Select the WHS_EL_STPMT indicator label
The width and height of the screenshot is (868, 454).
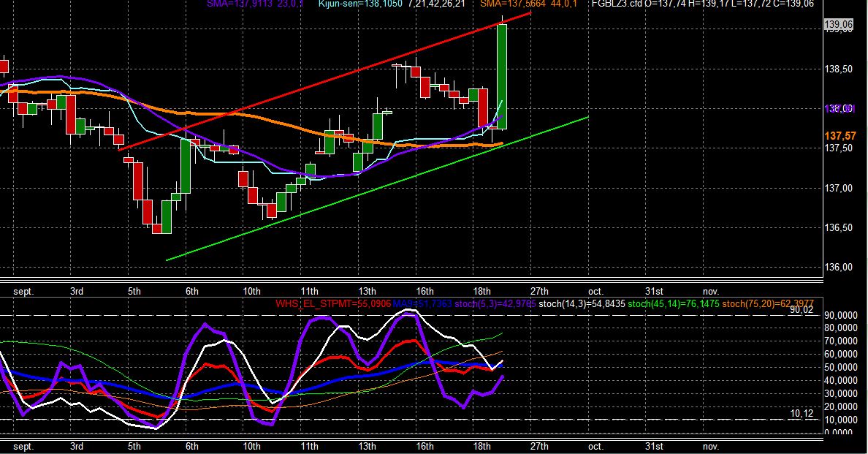click(x=333, y=303)
